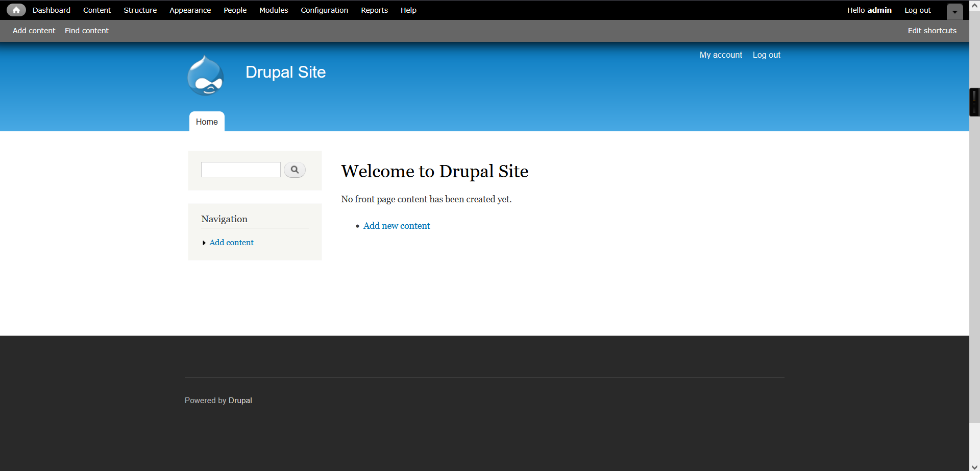Viewport: 980px width, 471px height.
Task: Click the Drupal Site title
Action: pos(285,72)
